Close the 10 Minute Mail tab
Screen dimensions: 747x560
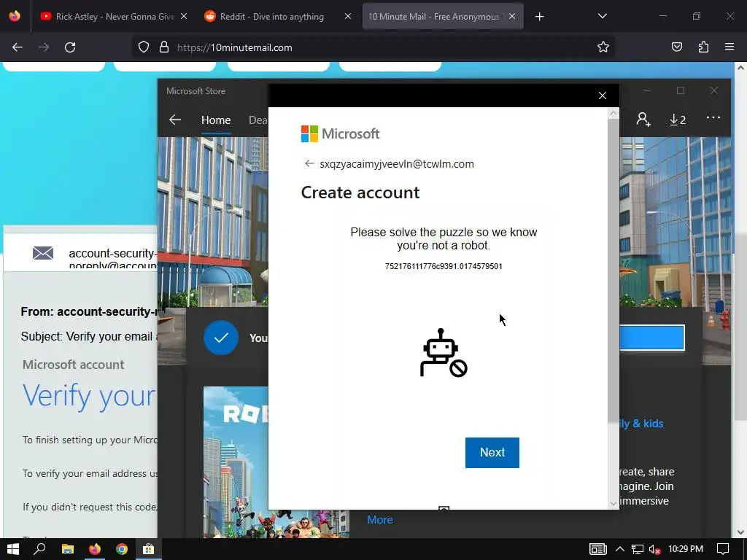click(512, 16)
